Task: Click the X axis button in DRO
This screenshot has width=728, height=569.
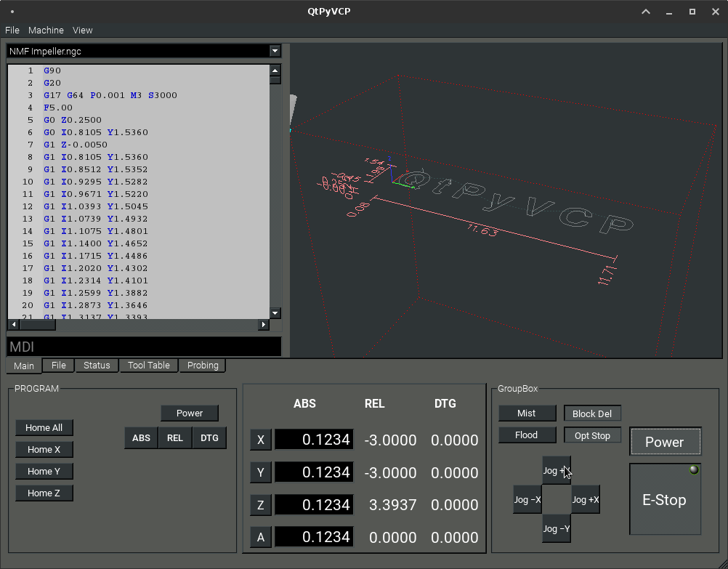Action: click(x=260, y=440)
